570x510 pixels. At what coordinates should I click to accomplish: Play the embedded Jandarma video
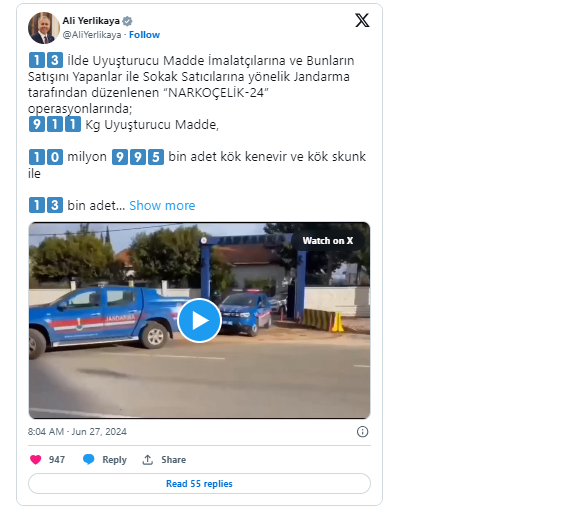pyautogui.click(x=199, y=321)
